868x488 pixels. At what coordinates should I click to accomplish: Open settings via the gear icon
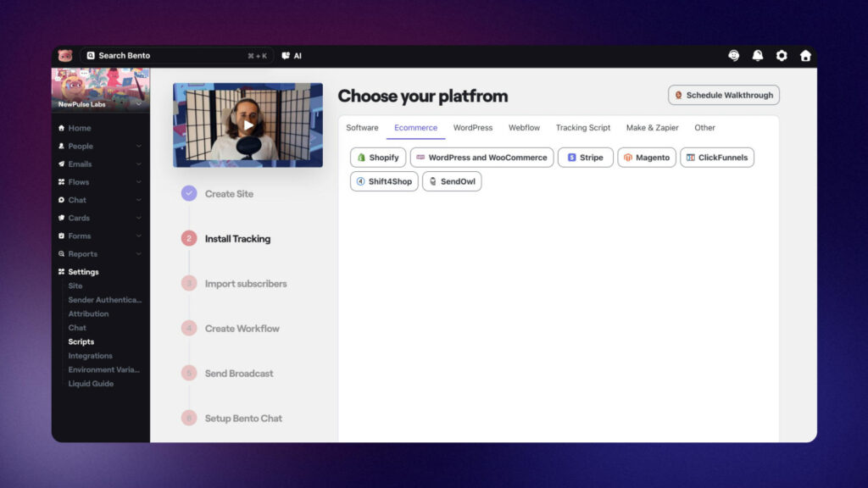click(781, 55)
